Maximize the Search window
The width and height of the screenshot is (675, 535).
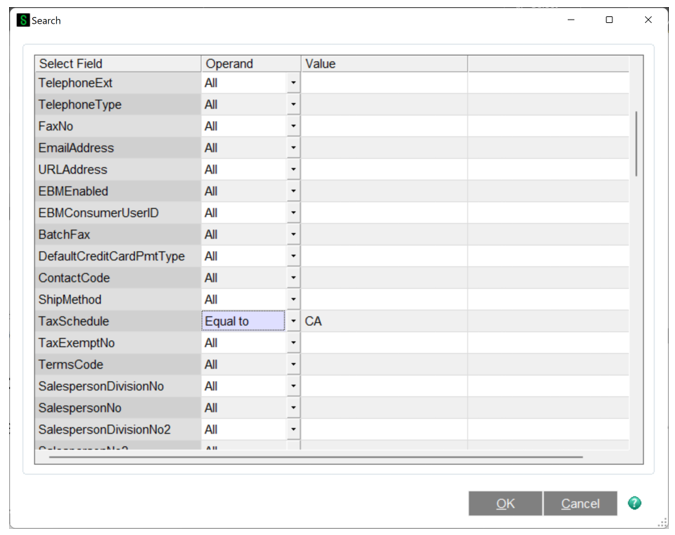coord(609,20)
